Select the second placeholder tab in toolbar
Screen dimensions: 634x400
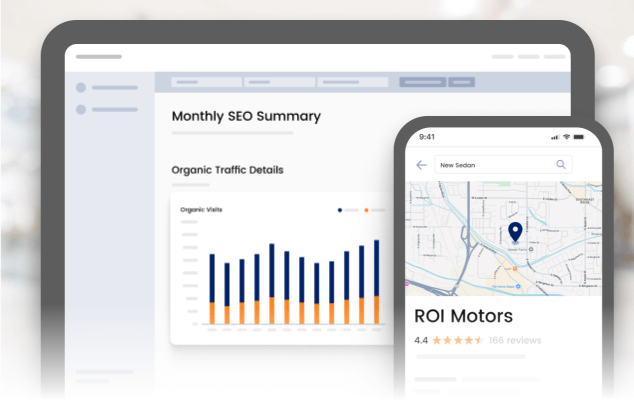pos(280,82)
